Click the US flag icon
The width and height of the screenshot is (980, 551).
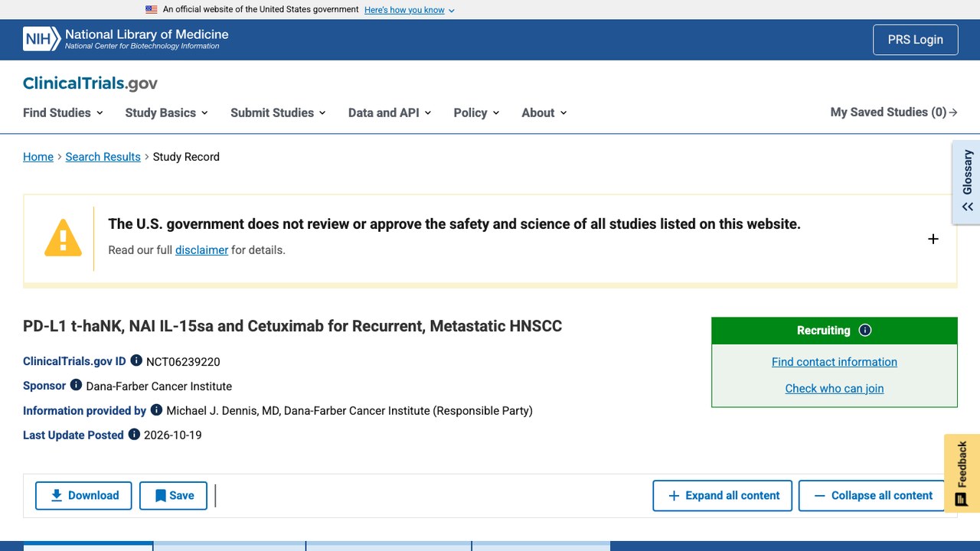tap(152, 10)
